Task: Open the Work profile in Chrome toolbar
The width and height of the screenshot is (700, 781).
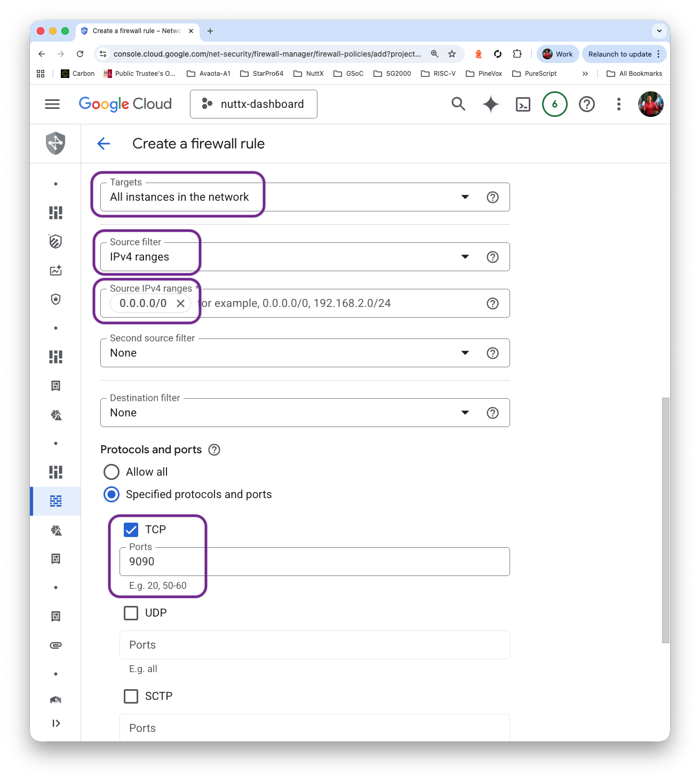Action: (x=557, y=53)
